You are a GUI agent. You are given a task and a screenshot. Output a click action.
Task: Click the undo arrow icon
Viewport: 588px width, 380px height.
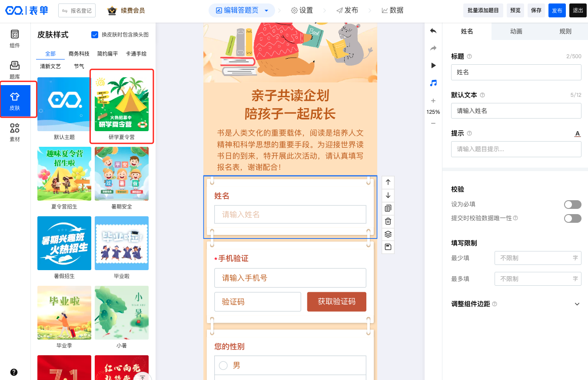click(433, 31)
